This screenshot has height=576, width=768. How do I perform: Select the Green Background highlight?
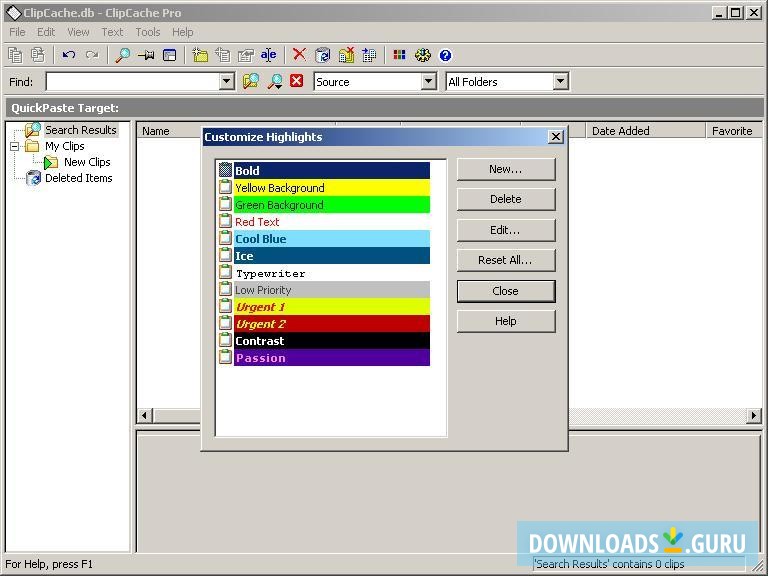click(324, 205)
